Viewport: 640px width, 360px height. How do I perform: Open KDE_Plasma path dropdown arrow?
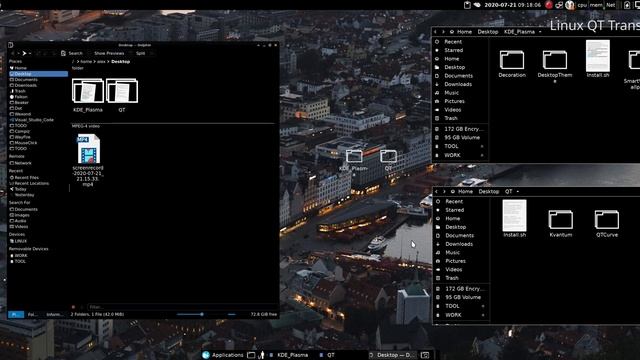coord(540,32)
